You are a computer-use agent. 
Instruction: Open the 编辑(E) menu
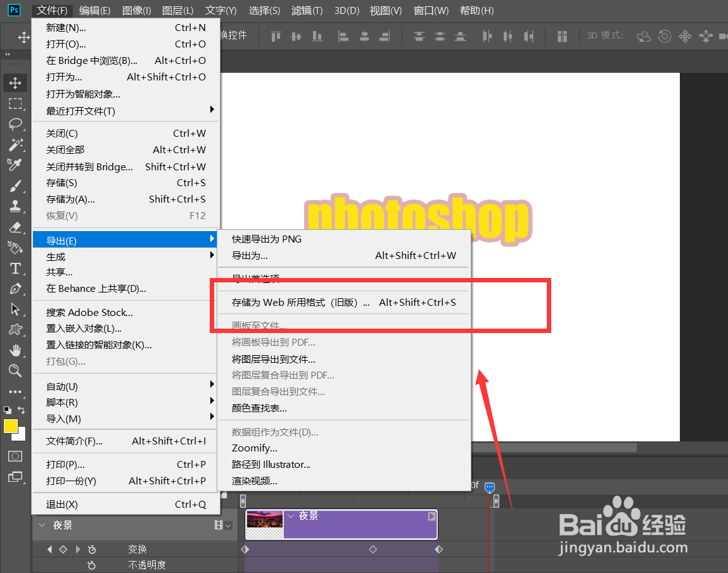click(x=94, y=10)
